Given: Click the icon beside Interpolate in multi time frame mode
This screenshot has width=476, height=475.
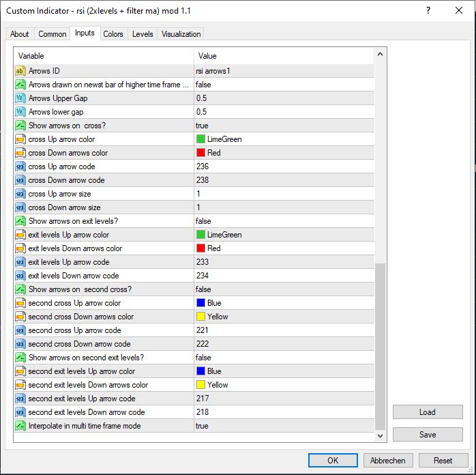Looking at the screenshot, I should click(x=20, y=426).
